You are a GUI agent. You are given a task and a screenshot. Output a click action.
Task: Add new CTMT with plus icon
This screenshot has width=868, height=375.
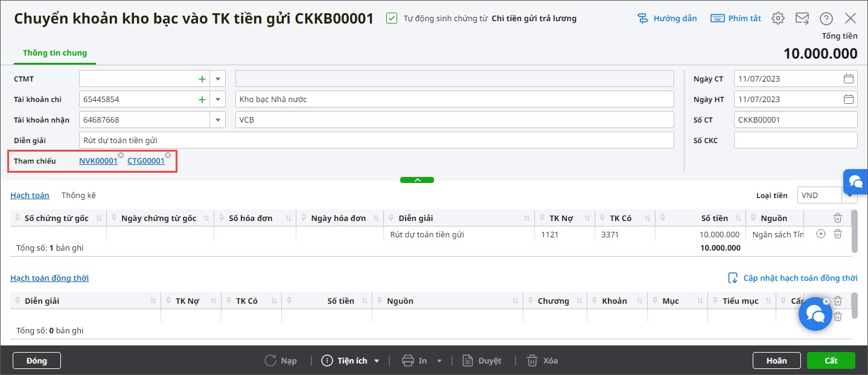tap(202, 79)
